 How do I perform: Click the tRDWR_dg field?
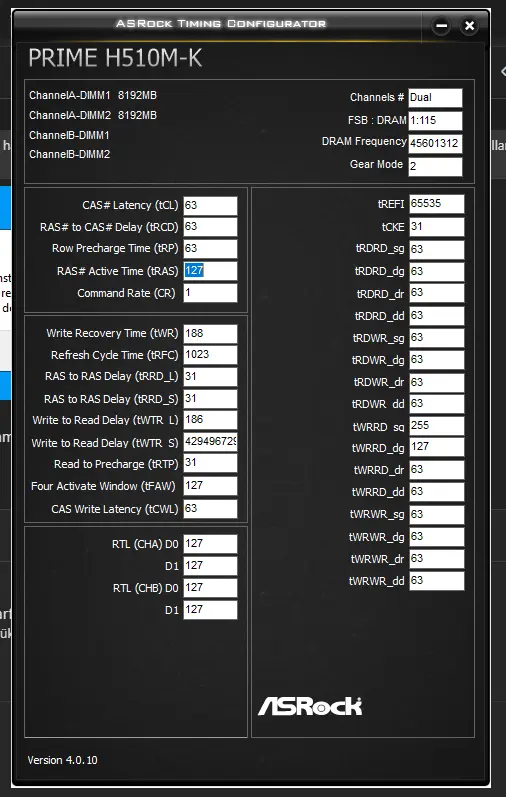click(436, 360)
